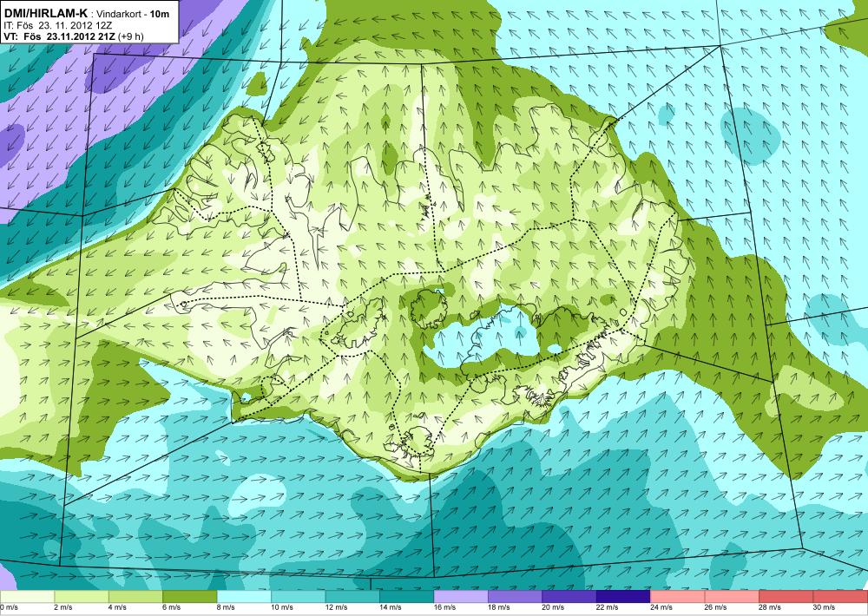The image size is (868, 616).
Task: Click the "DMI/HIRLAM-K" title text
Action: [45, 13]
